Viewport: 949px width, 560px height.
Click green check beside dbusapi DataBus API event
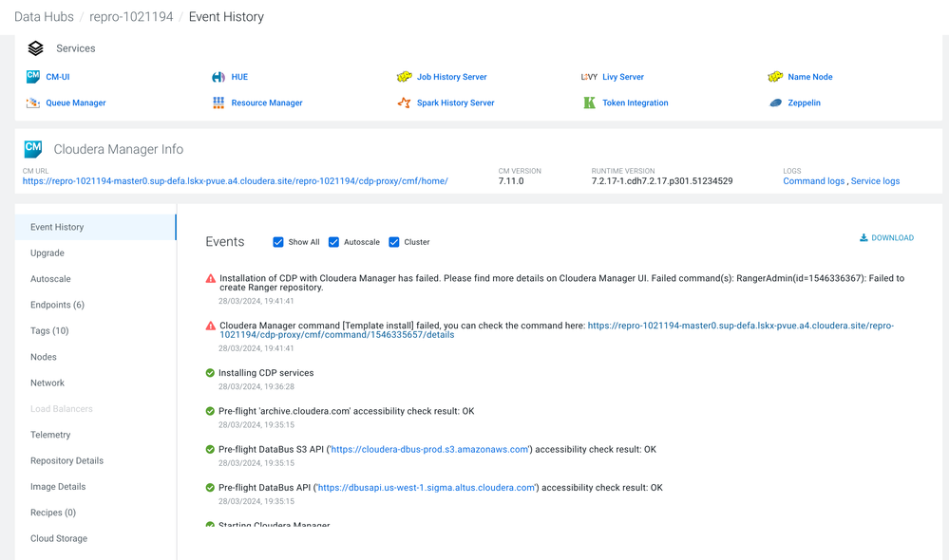pyautogui.click(x=210, y=488)
